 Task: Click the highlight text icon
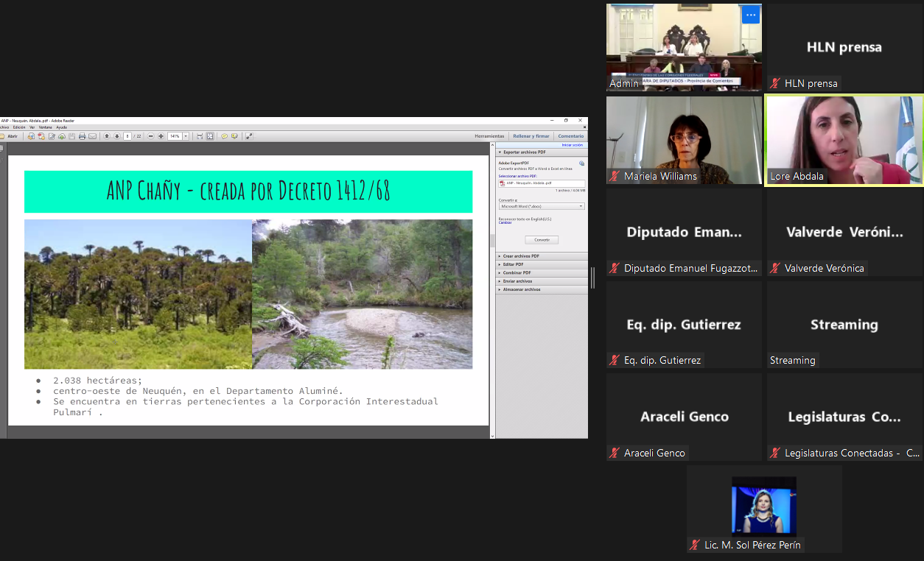coord(234,136)
